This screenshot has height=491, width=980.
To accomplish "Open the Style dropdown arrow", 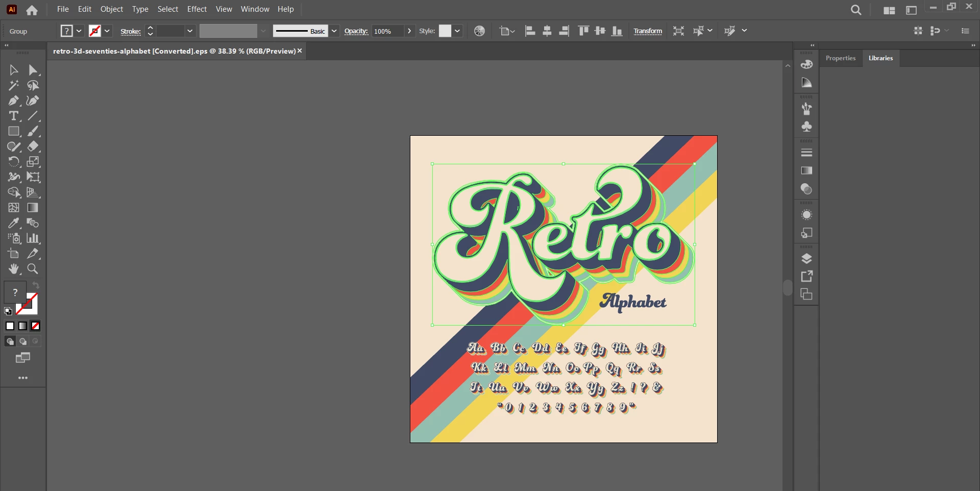I will click(x=457, y=31).
